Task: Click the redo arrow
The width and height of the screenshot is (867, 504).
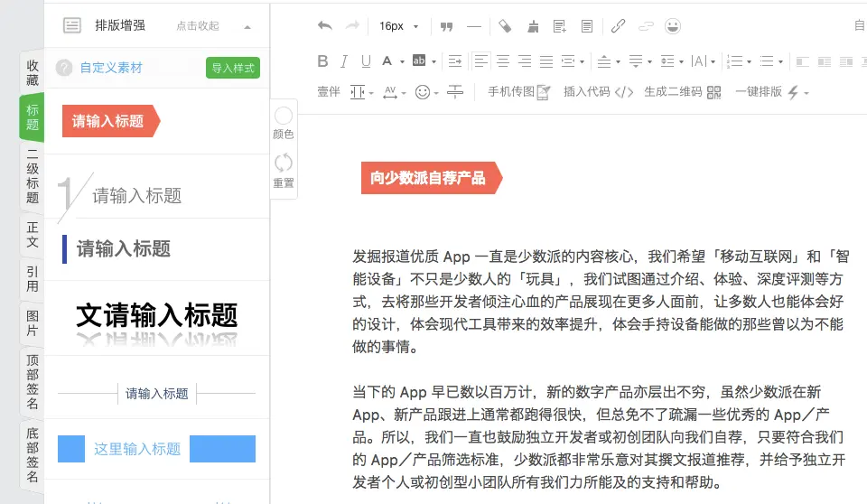Action: tap(352, 26)
